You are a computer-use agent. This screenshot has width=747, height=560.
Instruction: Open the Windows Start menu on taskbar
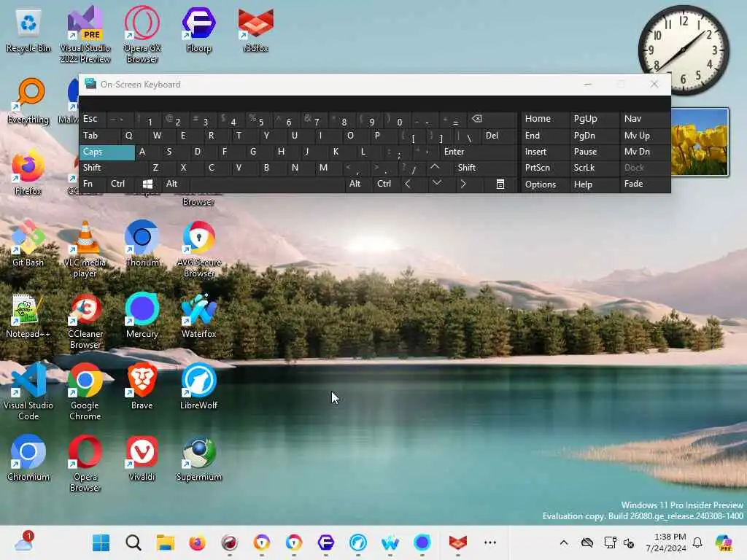pos(101,542)
